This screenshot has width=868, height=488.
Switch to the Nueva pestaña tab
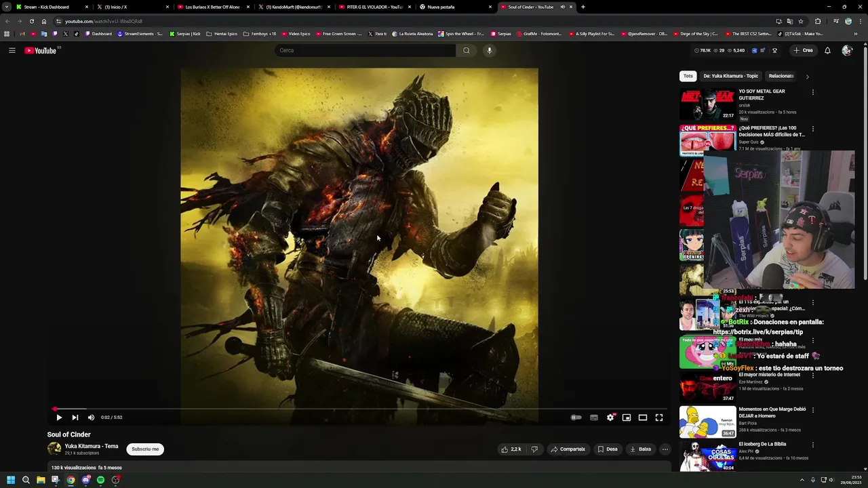coord(456,7)
